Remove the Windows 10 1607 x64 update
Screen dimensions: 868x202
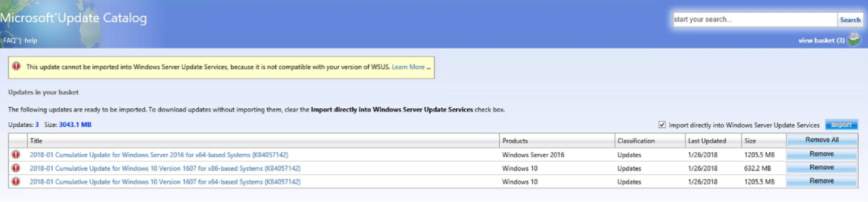[x=822, y=181]
